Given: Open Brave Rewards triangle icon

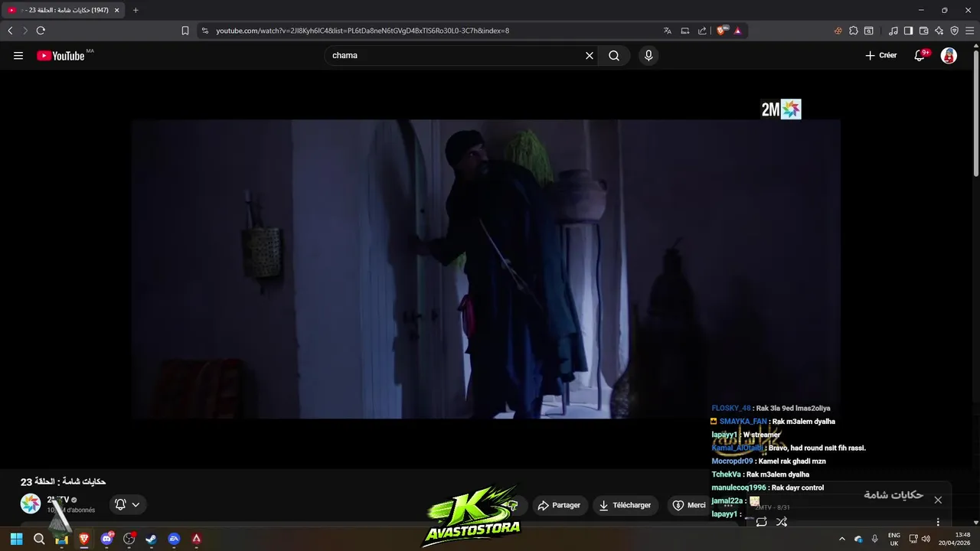Looking at the screenshot, I should 737,31.
